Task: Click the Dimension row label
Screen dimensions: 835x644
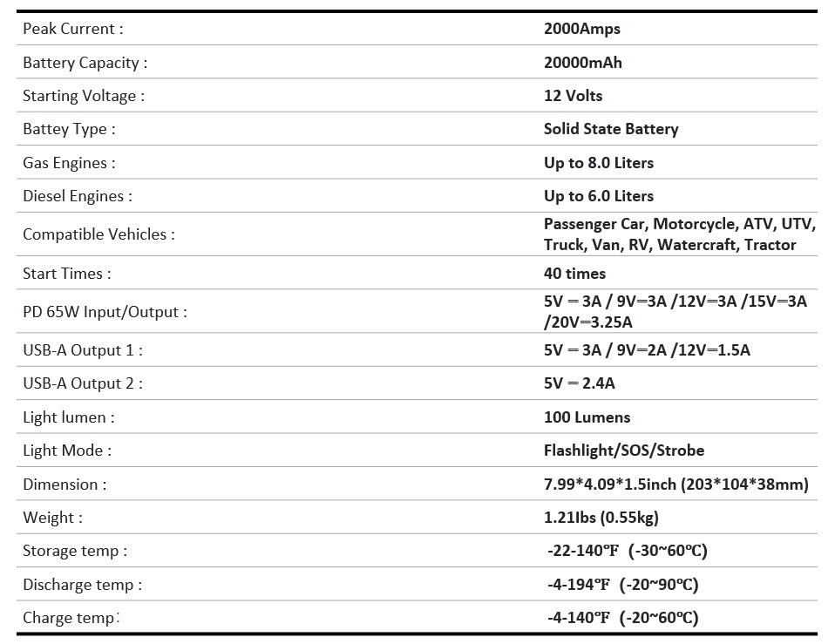Action: point(64,485)
